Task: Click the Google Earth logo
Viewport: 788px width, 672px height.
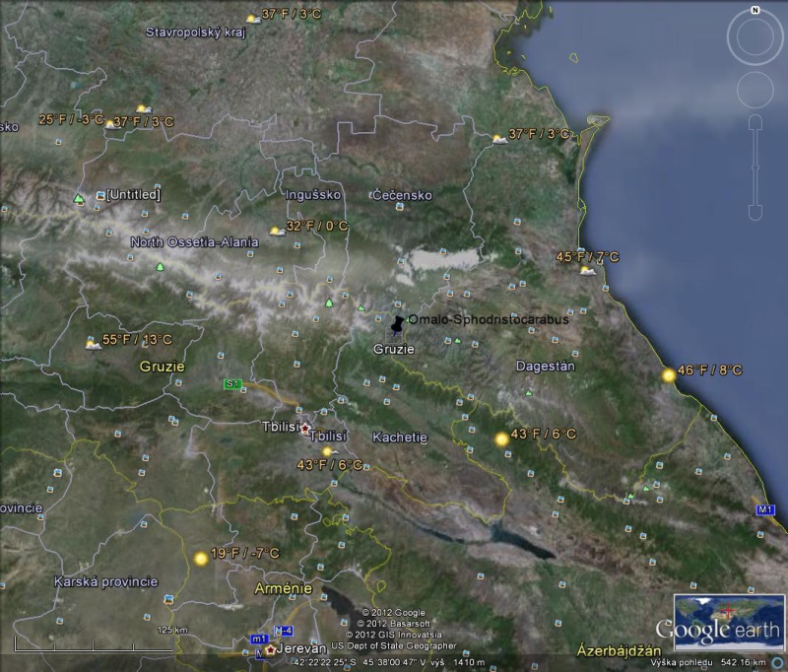Action: [x=718, y=632]
